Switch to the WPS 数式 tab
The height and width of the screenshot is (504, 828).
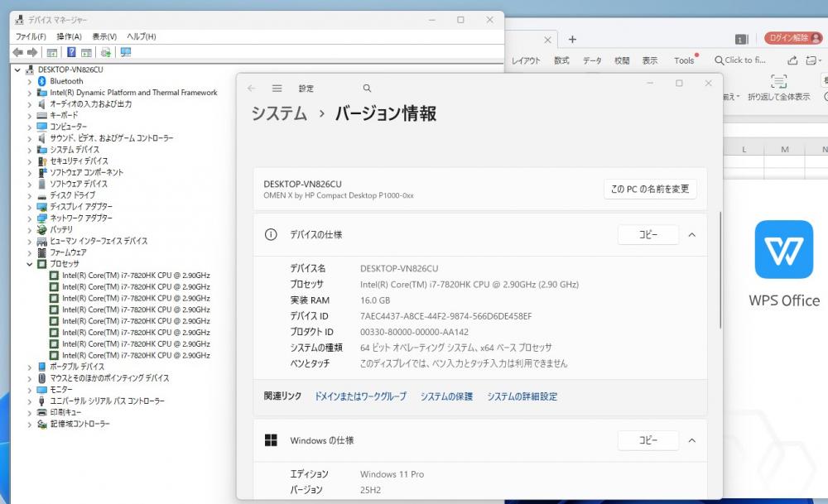tap(561, 60)
